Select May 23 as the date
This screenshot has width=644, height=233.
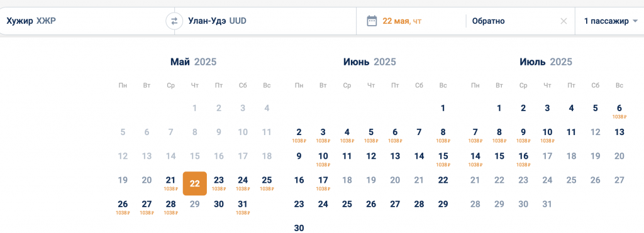click(219, 183)
